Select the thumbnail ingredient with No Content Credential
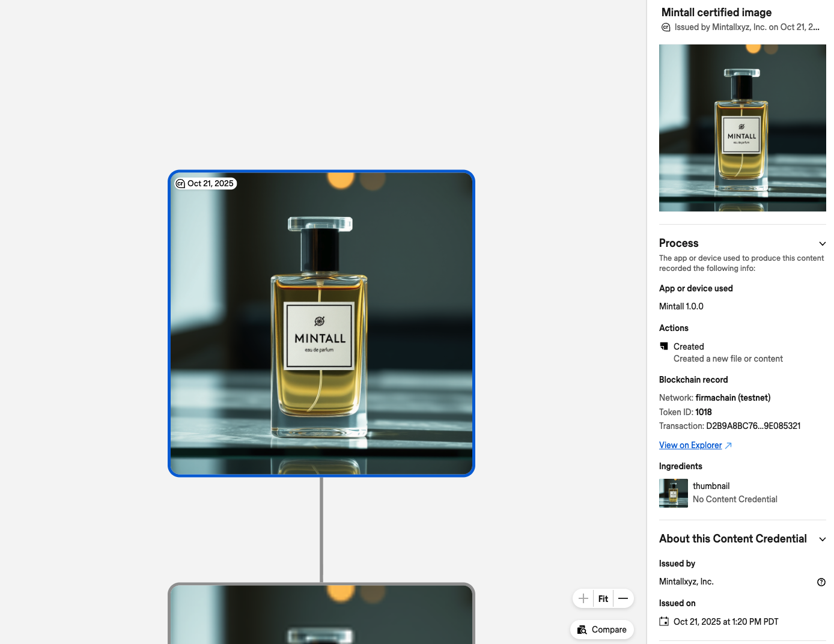 click(x=673, y=493)
